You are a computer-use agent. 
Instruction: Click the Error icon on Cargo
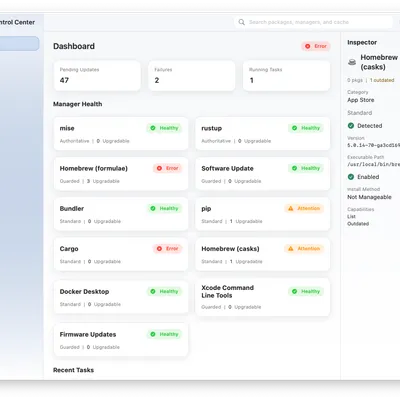click(x=159, y=249)
